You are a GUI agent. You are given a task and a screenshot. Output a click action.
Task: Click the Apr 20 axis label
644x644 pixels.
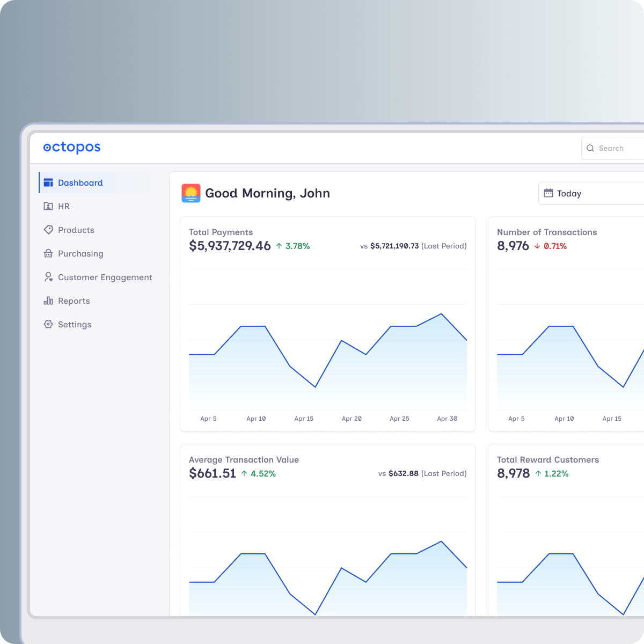click(x=352, y=419)
